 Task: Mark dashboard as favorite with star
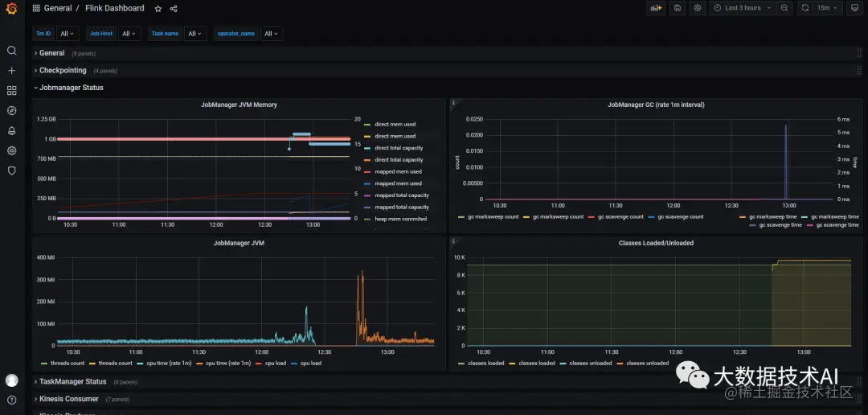point(158,8)
